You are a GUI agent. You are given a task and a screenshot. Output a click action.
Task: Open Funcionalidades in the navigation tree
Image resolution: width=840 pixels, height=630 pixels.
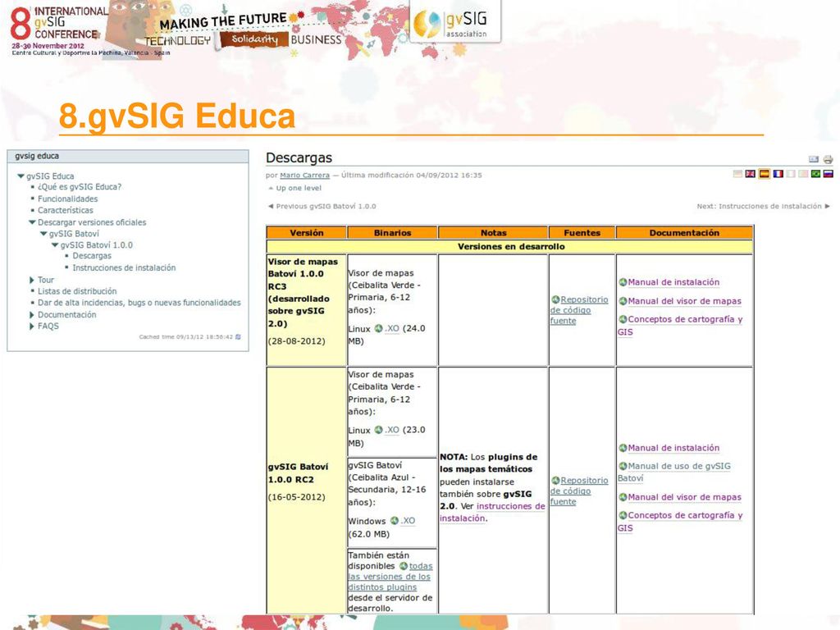pyautogui.click(x=67, y=199)
